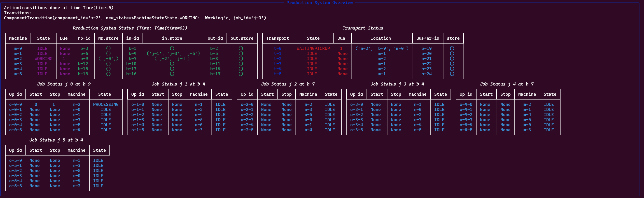Screen dimensions: 644x198
Task: Click the Production System Overview panel title
Action: click(319, 3)
